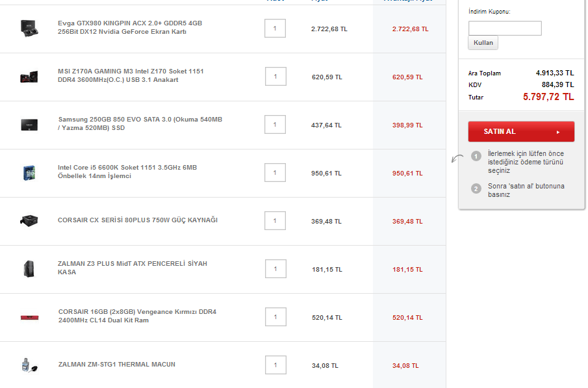Open CORSAIR CX SERİSİ 750W product link
588x388 pixels.
click(138, 220)
